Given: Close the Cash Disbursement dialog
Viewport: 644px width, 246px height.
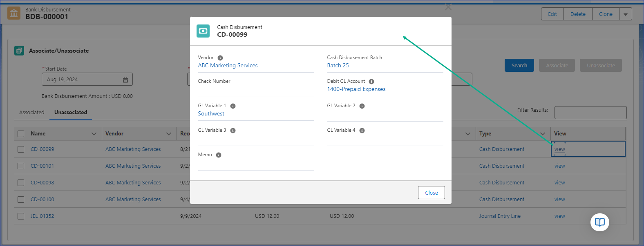Looking at the screenshot, I should click(x=431, y=193).
